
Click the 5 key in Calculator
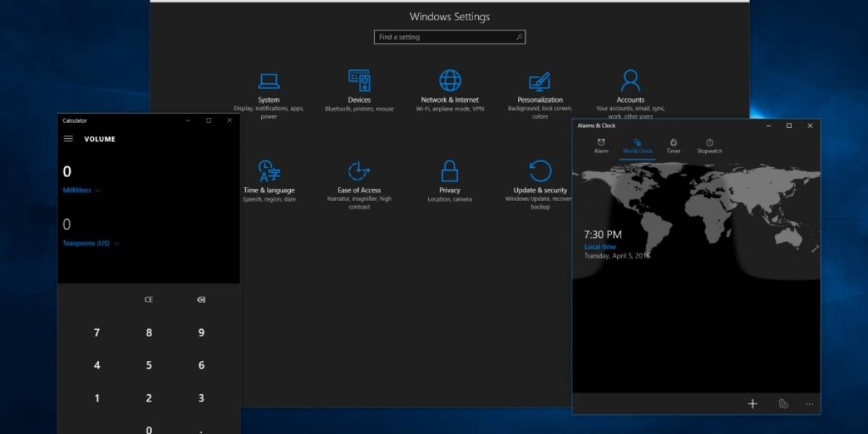[x=149, y=365]
